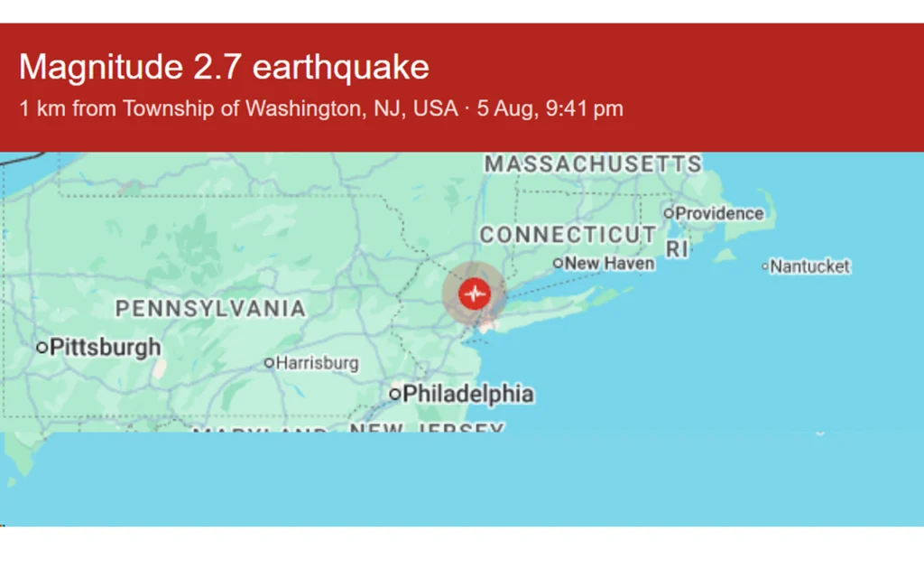This screenshot has width=924, height=578.
Task: Click the partially visible NEW JERSEY label
Action: 427,427
